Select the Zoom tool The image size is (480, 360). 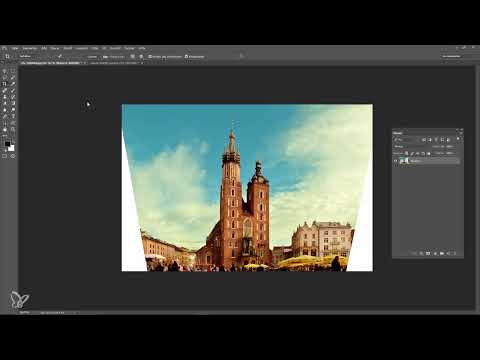(13, 129)
